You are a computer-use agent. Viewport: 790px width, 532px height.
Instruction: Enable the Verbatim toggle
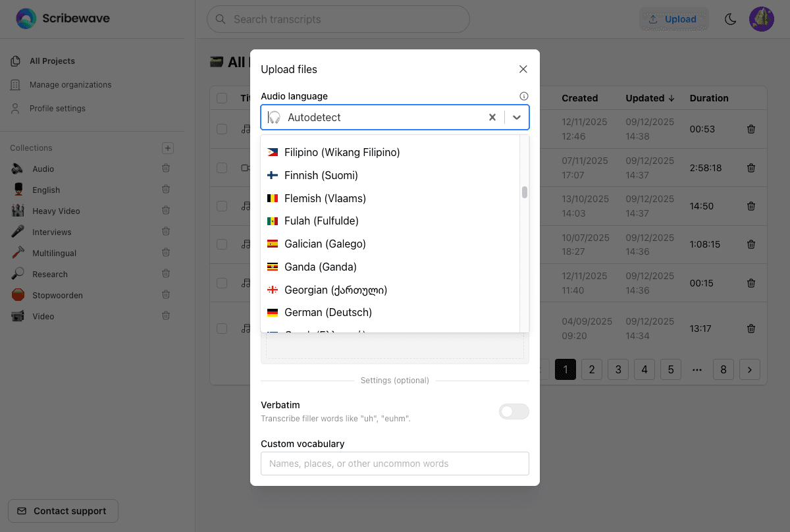[513, 412]
